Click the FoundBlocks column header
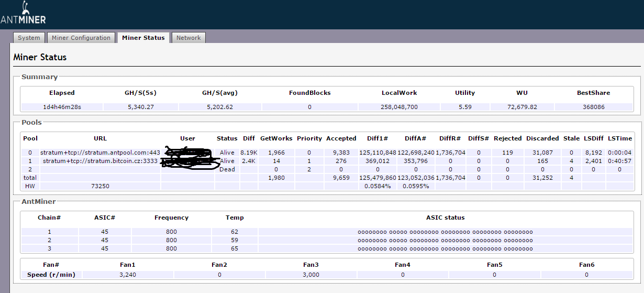 pos(309,93)
